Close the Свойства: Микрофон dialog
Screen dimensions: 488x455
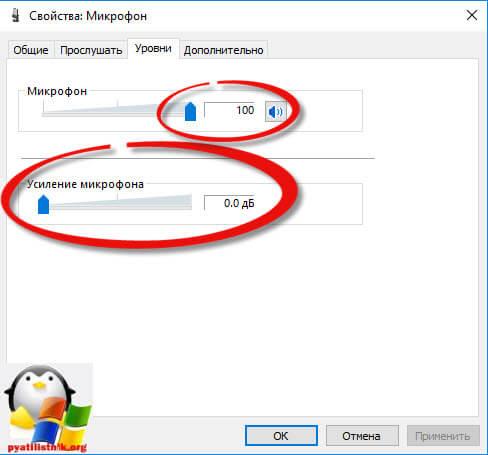pos(472,15)
